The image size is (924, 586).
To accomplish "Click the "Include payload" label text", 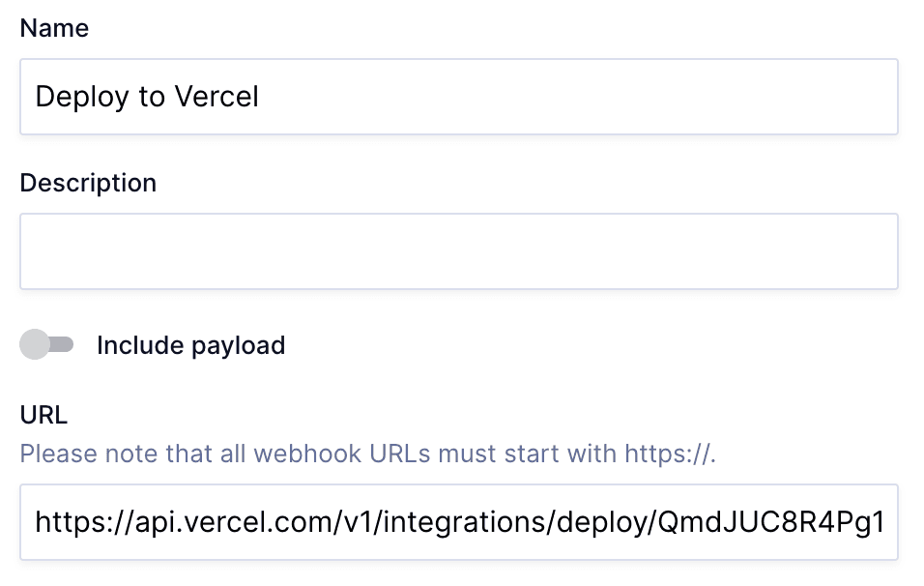I will 190,345.
